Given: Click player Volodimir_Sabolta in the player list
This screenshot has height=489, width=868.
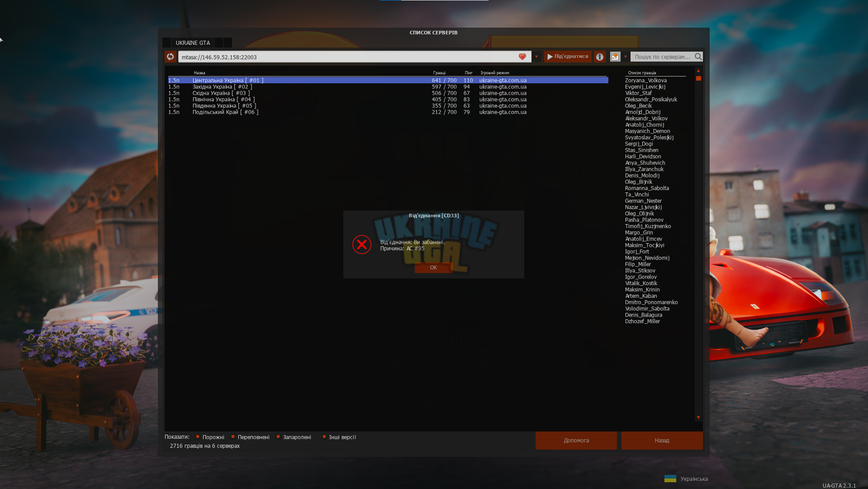Looking at the screenshot, I should click(648, 308).
